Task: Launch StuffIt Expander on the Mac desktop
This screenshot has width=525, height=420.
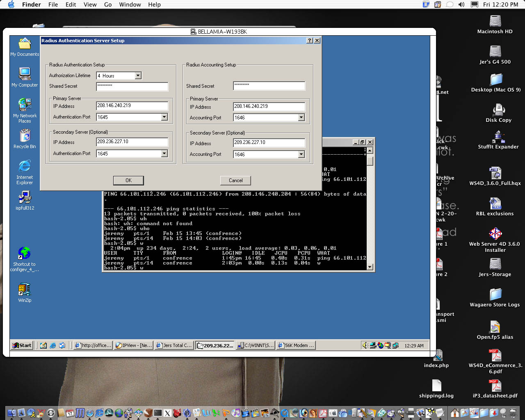Action: point(498,137)
